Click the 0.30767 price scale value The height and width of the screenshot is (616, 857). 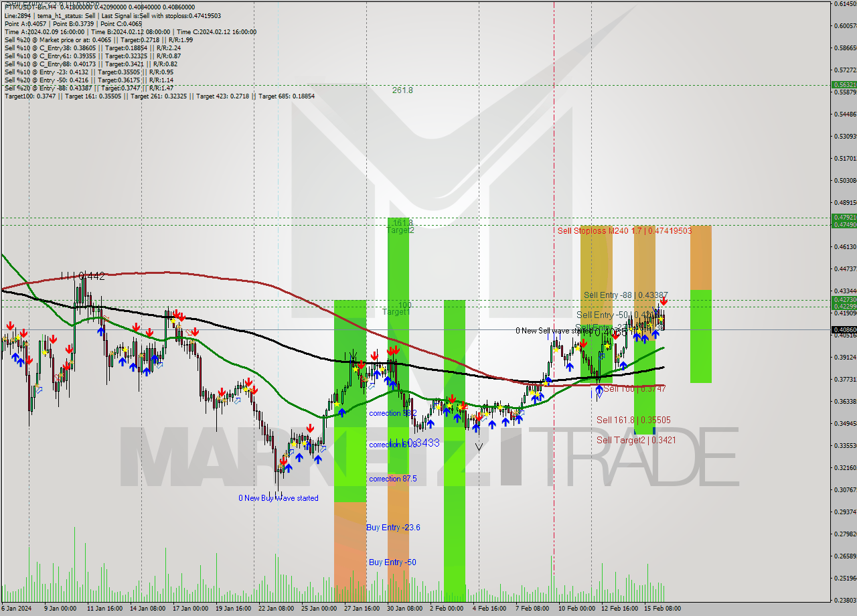point(845,490)
